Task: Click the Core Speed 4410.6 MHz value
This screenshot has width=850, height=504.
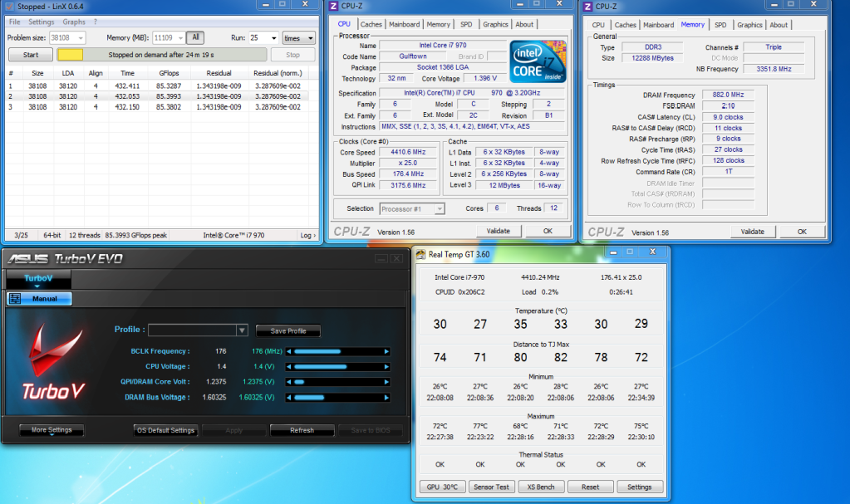Action: (408, 152)
